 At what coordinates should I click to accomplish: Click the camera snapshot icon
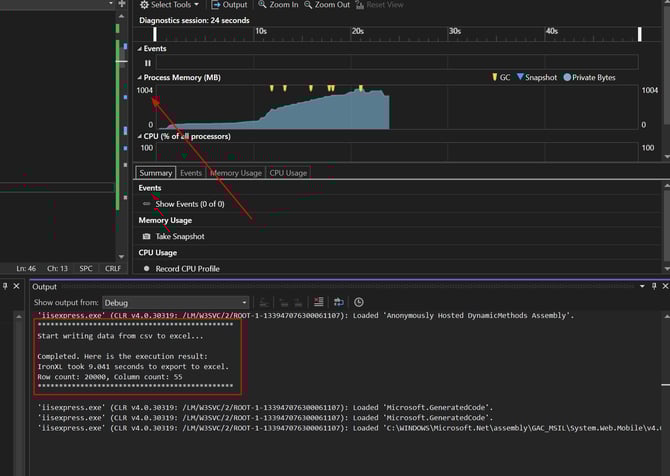[x=147, y=236]
